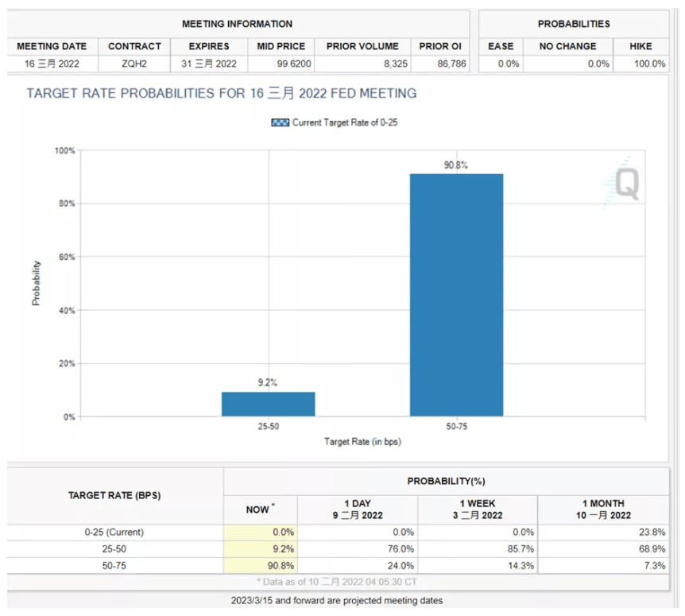Click the highlighted 90.8% NOW cell
The width and height of the screenshot is (685, 616).
[260, 565]
